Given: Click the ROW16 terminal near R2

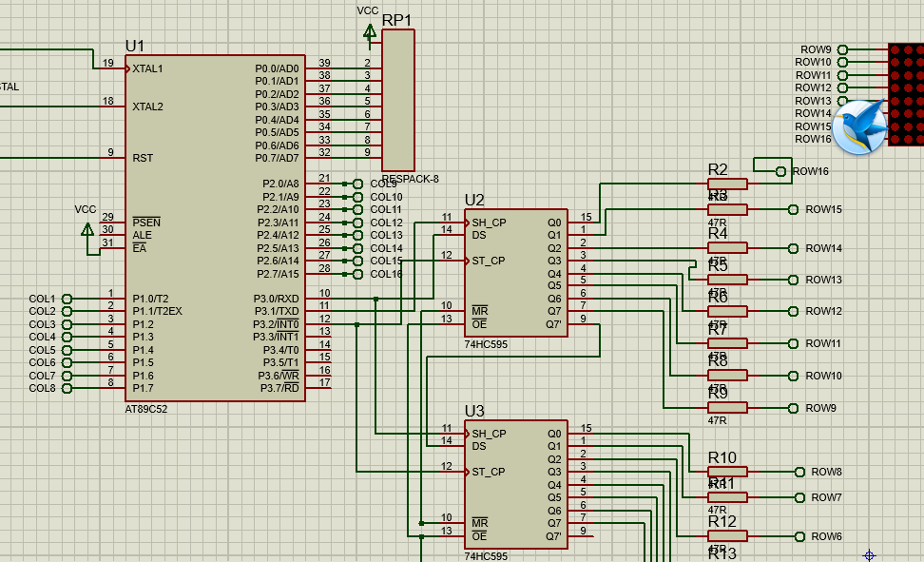Looking at the screenshot, I should (x=780, y=171).
